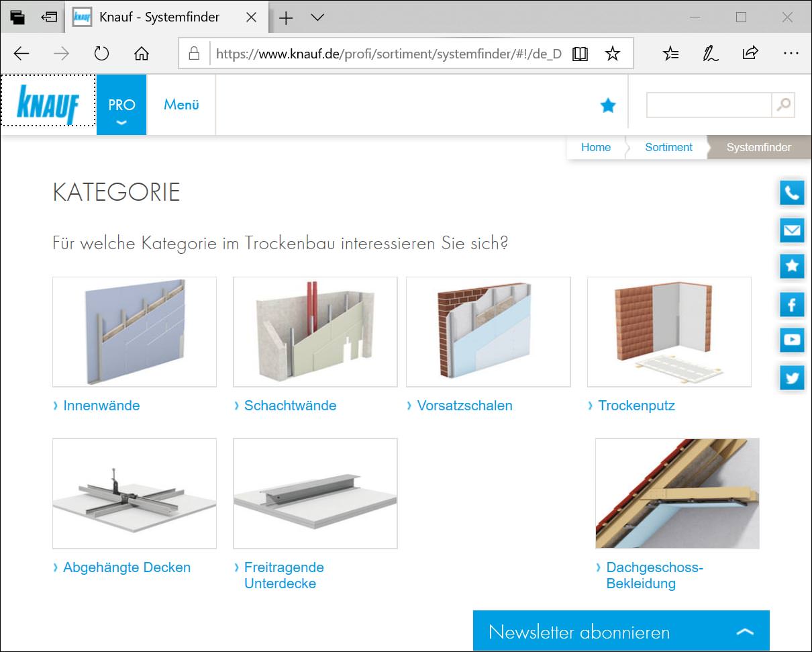This screenshot has width=812, height=652.
Task: Select the Trockenputz thumbnail
Action: pyautogui.click(x=669, y=332)
